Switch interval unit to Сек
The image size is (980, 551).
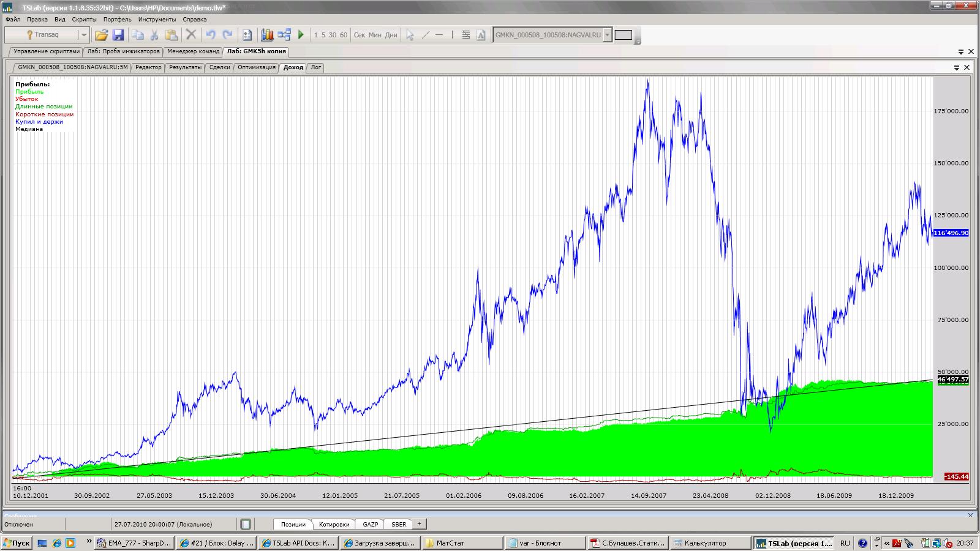click(360, 35)
